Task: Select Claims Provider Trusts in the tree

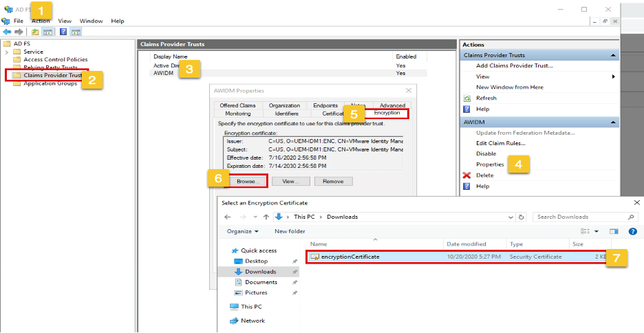Action: pyautogui.click(x=52, y=75)
